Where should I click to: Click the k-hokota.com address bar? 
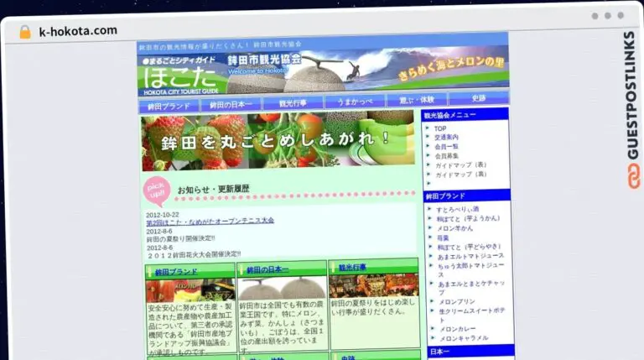coord(78,31)
